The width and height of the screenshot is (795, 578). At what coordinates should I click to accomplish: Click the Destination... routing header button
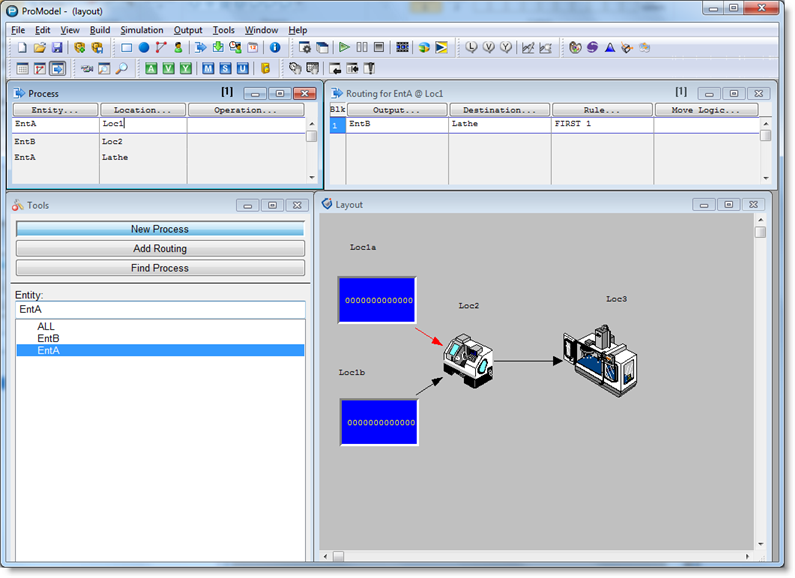(x=499, y=110)
